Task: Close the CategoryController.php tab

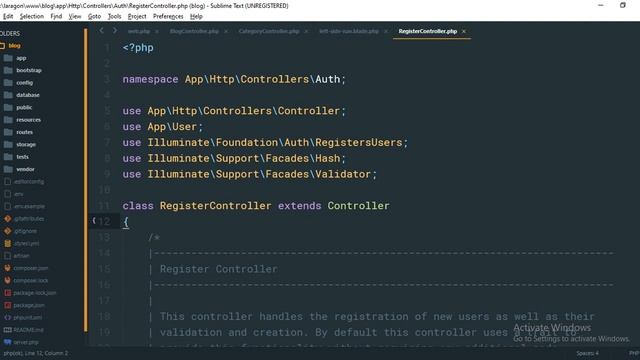Action: (306, 31)
